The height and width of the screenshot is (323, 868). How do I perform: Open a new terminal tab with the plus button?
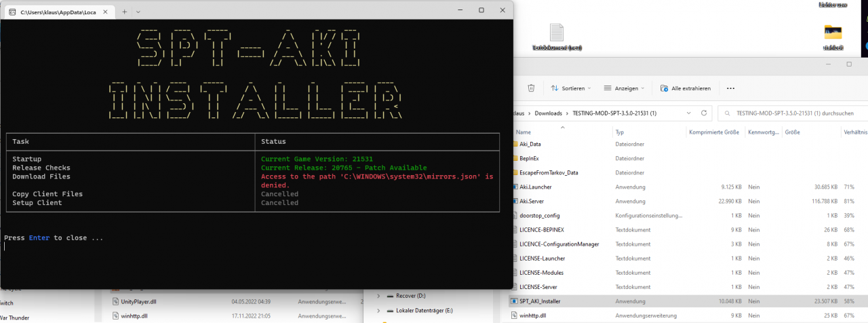pyautogui.click(x=124, y=12)
